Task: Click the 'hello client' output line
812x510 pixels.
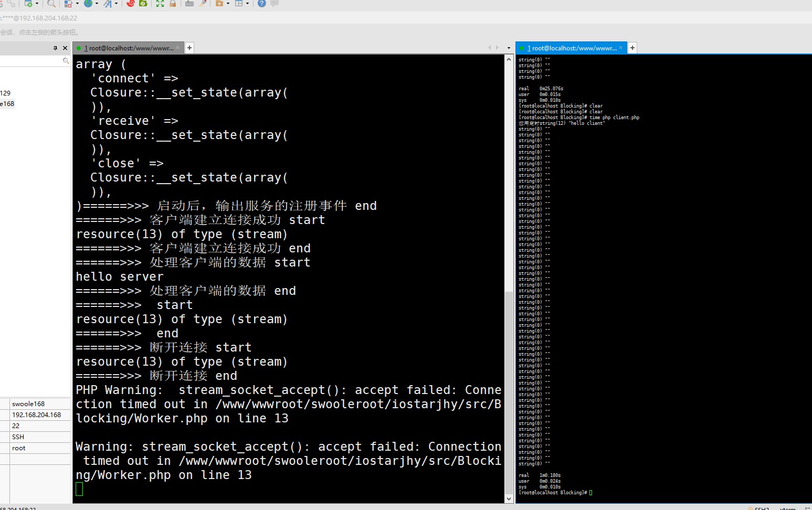Action: tap(562, 123)
